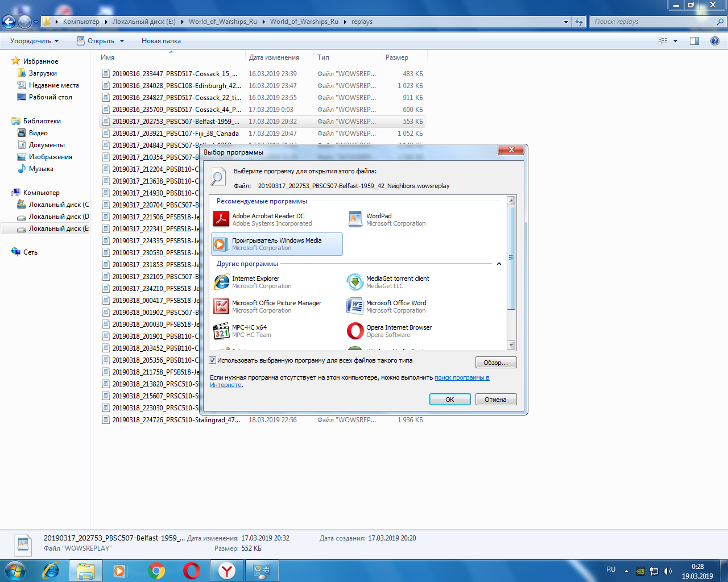Viewport: 728px width, 582px height.
Task: Toggle the preview pane icon
Action: 694,41
